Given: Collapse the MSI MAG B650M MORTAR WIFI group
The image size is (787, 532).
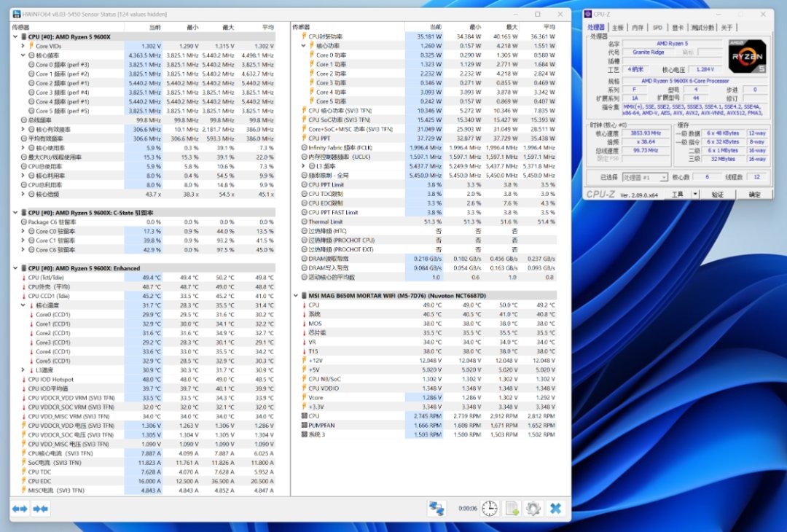Looking at the screenshot, I should (295, 296).
